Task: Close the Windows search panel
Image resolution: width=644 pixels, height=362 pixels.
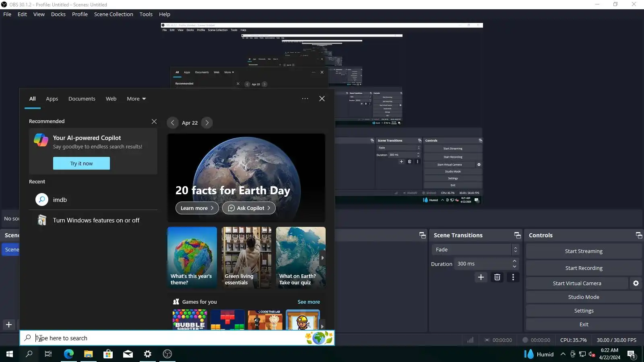Action: point(322,99)
